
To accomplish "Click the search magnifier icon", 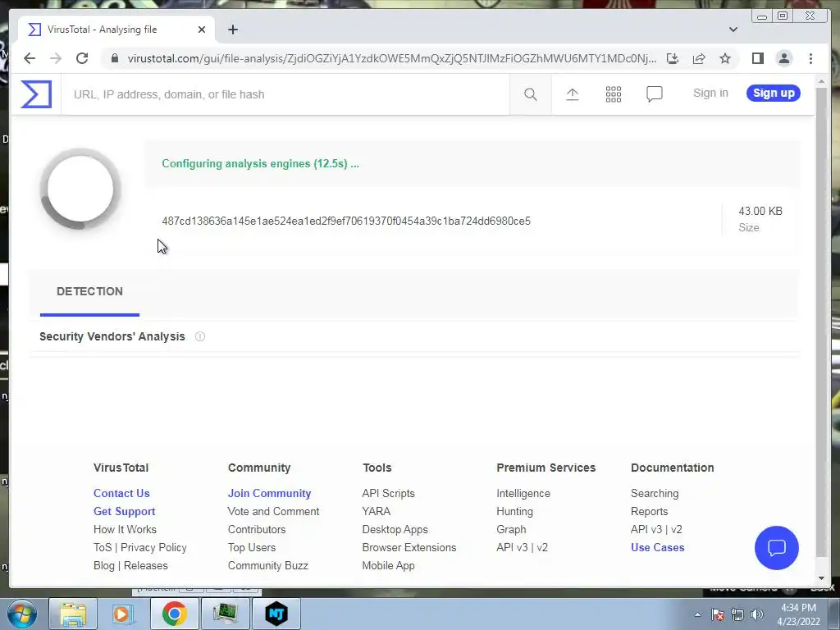I will (x=531, y=94).
